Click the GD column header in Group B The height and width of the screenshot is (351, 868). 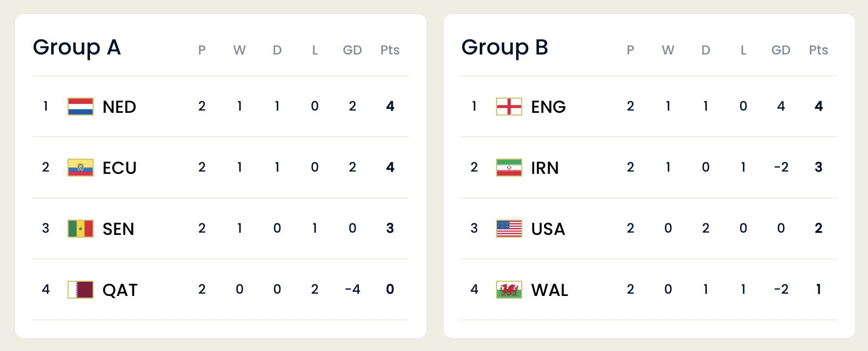(781, 50)
